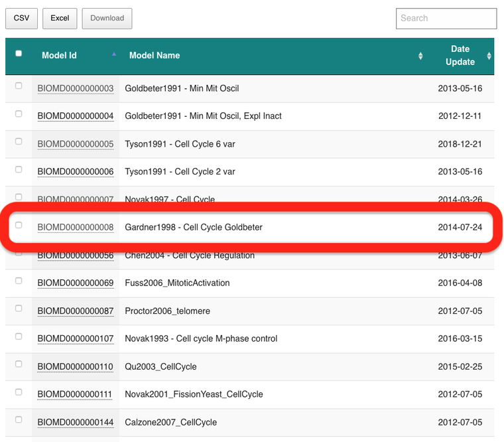Sort by Model Name column arrows
This screenshot has width=504, height=442.
[x=420, y=56]
